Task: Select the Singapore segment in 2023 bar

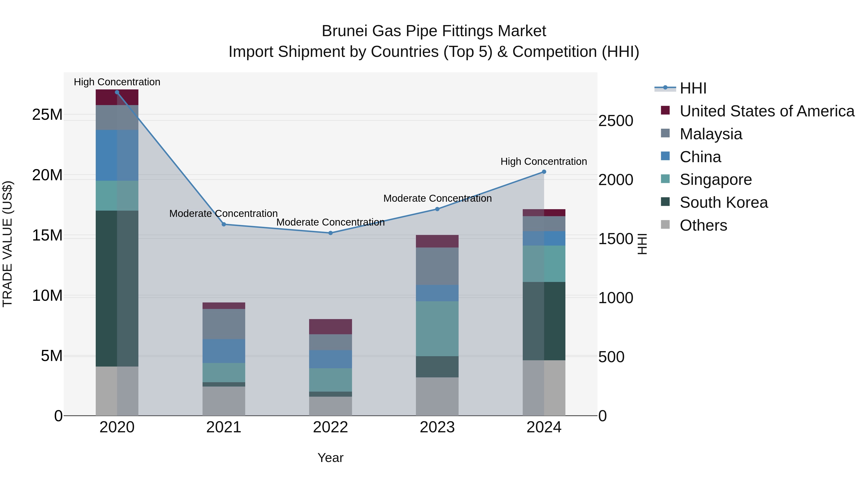Action: click(x=437, y=329)
